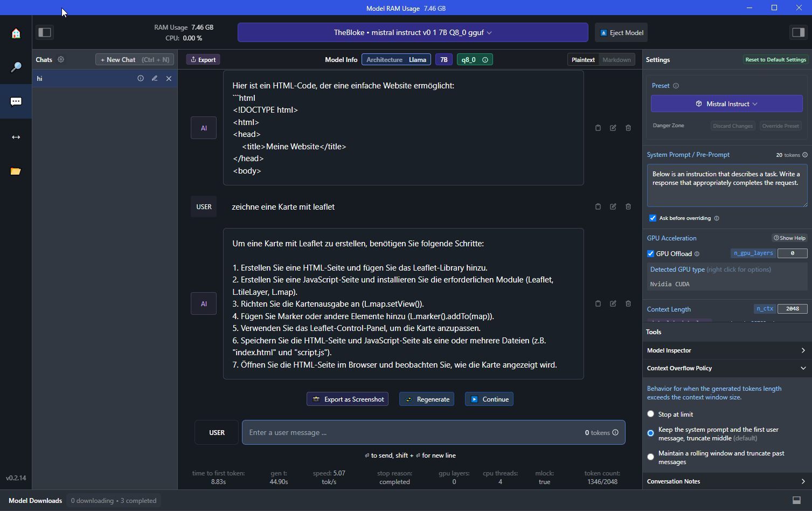Select Maintain a rolling window option

[x=651, y=457]
